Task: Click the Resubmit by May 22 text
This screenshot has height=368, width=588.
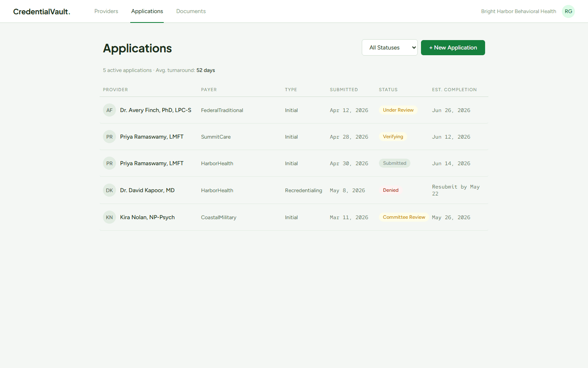Action: coord(456,190)
